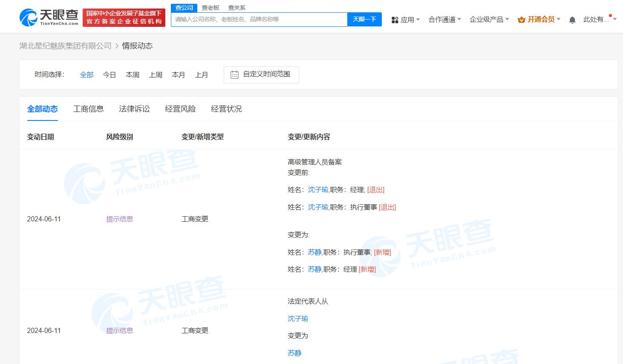623x364 pixels.
Task: Expand the 应用 dropdown
Action: (410, 20)
